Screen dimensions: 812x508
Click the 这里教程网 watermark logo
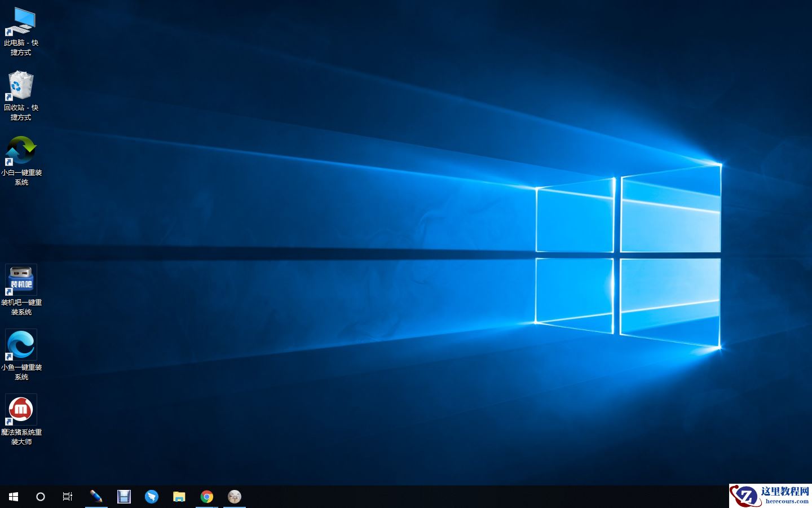tap(745, 496)
